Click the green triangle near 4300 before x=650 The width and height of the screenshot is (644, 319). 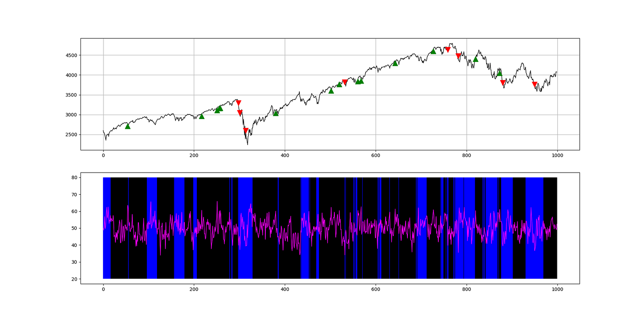pyautogui.click(x=395, y=63)
